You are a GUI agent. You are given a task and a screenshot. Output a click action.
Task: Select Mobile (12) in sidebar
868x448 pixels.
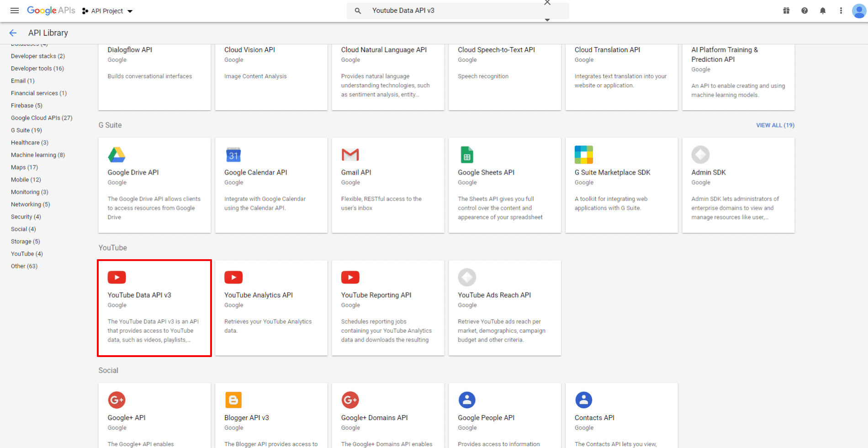click(26, 180)
